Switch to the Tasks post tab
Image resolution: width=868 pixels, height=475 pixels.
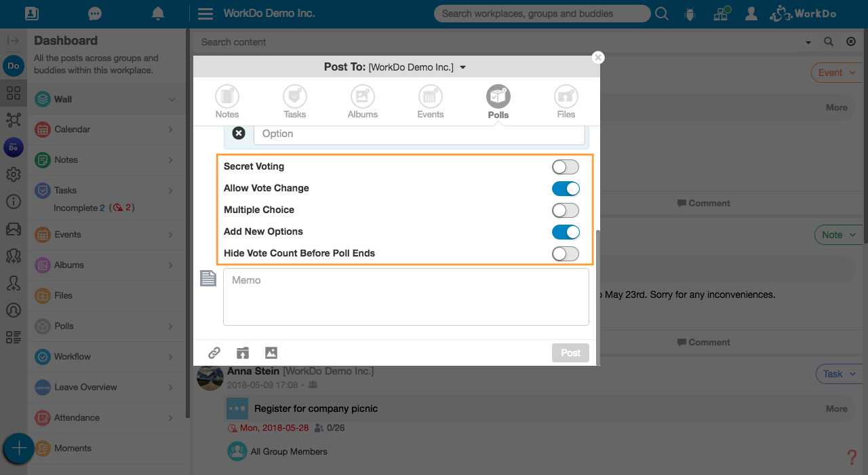(295, 102)
